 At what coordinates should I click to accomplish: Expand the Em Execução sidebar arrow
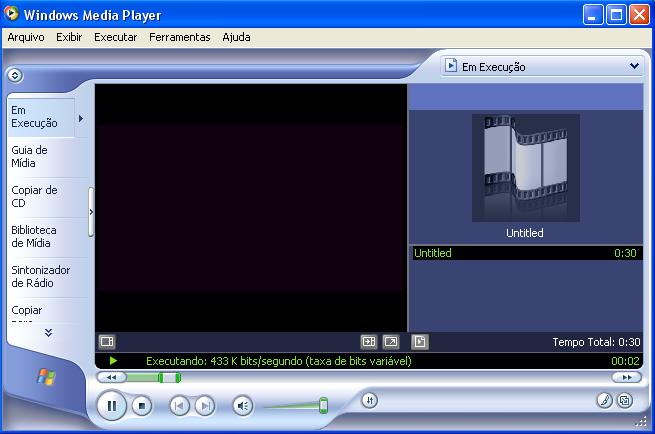click(x=81, y=119)
